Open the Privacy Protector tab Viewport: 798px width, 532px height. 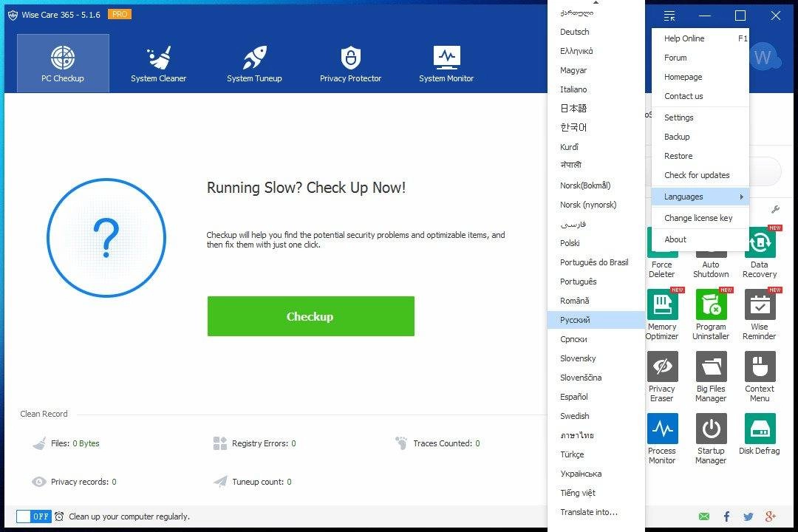click(350, 63)
